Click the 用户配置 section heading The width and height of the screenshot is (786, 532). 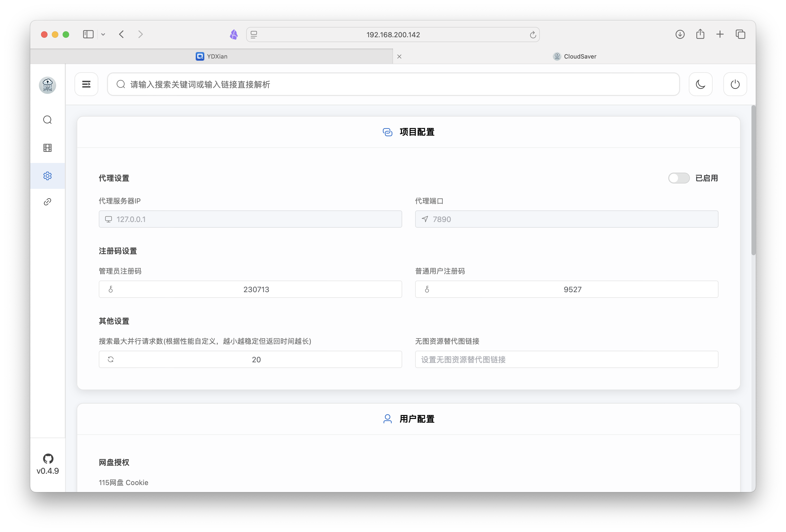pyautogui.click(x=417, y=419)
